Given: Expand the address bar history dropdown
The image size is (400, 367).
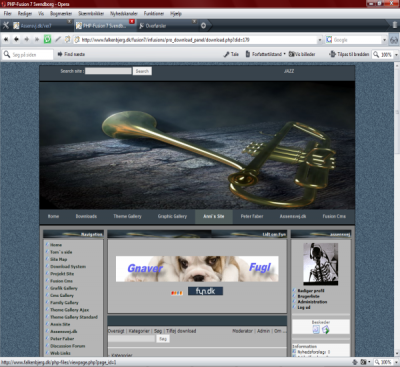Looking at the screenshot, I should (320, 40).
